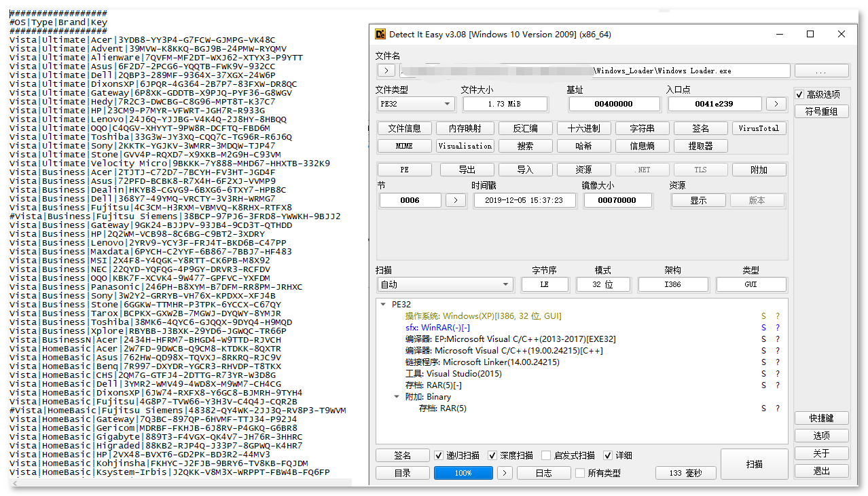Viewport: 868px width, 496px height.
Task: Open the 自动 scan mode dropdown
Action: (445, 284)
